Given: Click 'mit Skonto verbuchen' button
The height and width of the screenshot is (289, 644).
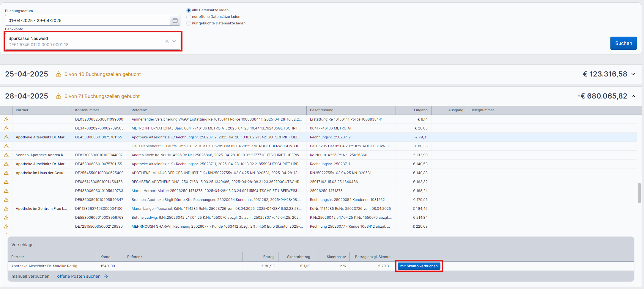Looking at the screenshot, I should pos(419,266).
